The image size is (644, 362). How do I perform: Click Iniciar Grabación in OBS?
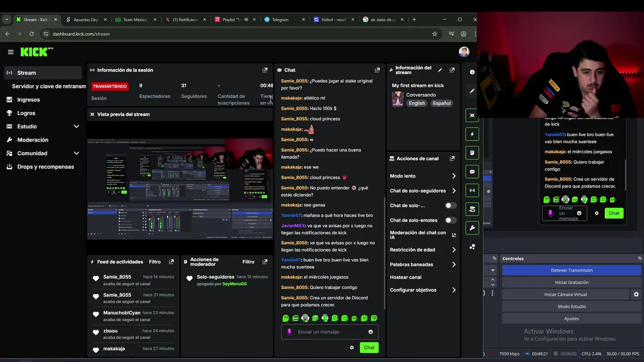point(572,283)
